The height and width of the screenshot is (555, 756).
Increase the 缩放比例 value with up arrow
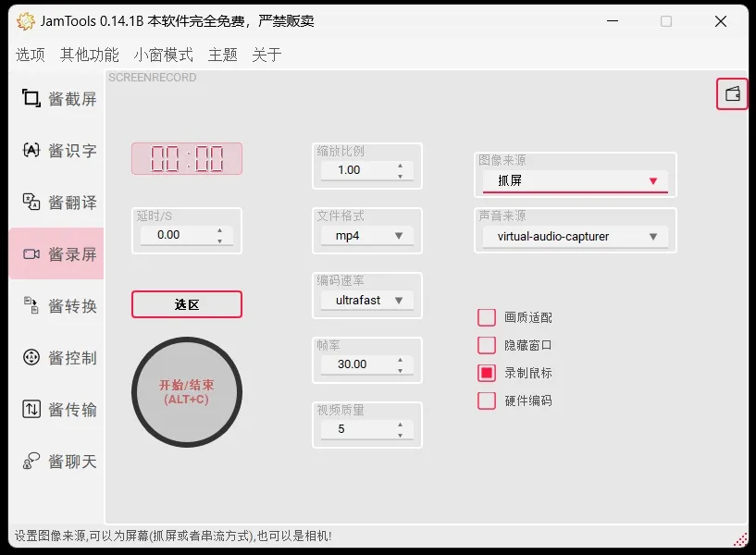(x=400, y=166)
